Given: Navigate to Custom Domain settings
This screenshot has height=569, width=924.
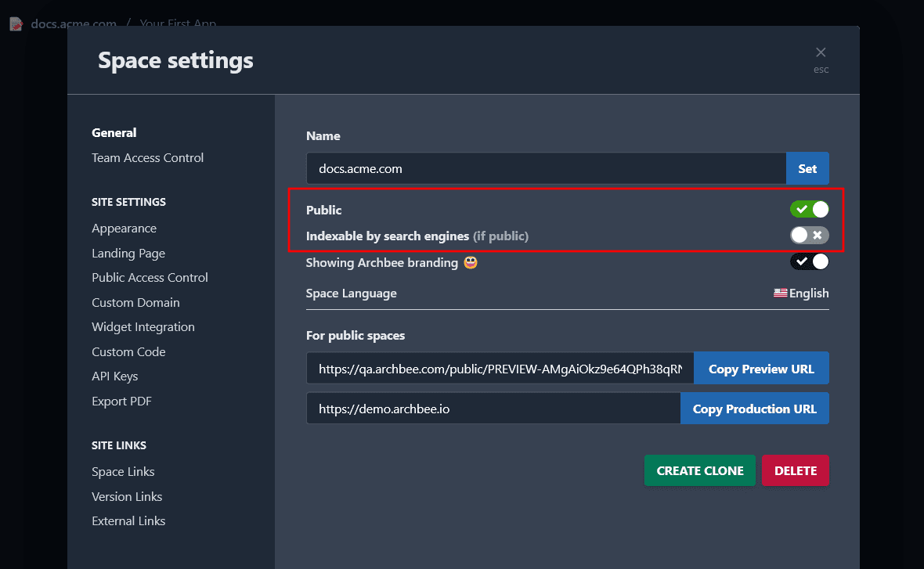Looking at the screenshot, I should (x=135, y=303).
